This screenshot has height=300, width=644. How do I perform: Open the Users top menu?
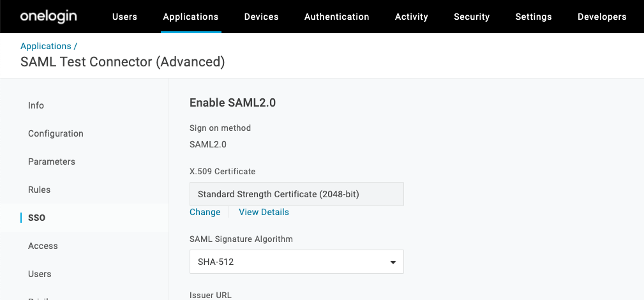[x=124, y=17]
